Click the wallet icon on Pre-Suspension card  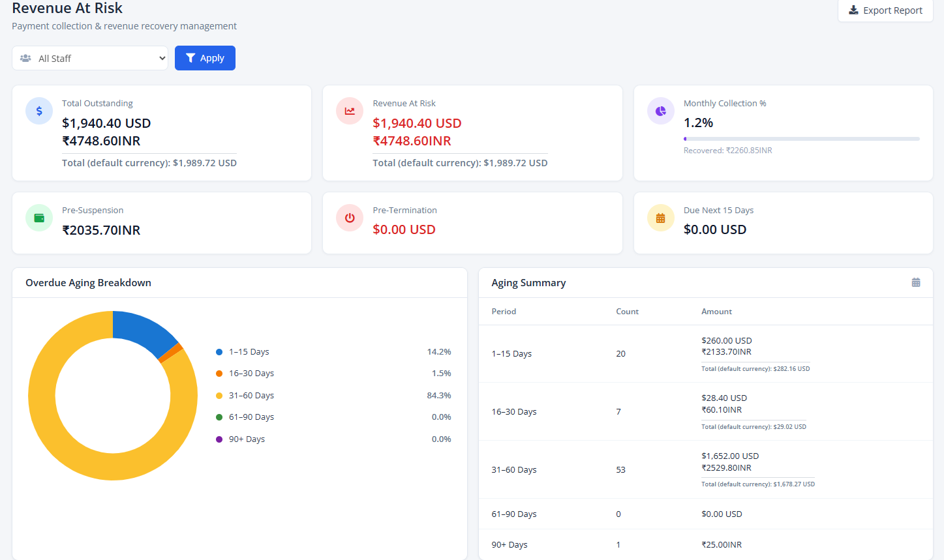click(39, 218)
